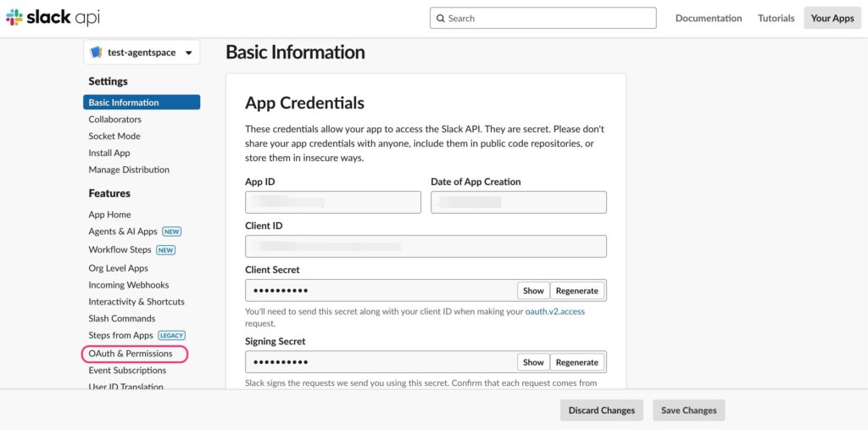Open the Documentation link in header

[709, 19]
